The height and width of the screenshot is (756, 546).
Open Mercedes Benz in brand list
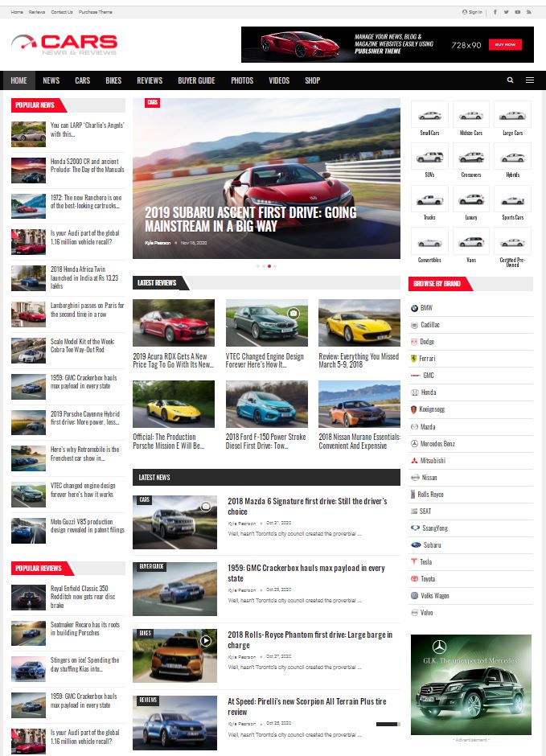437,444
